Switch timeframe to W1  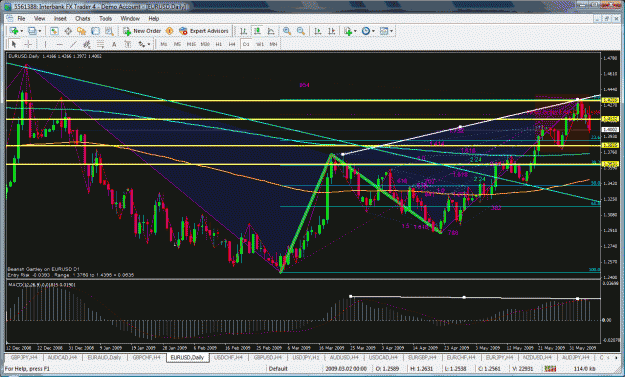pyautogui.click(x=259, y=44)
